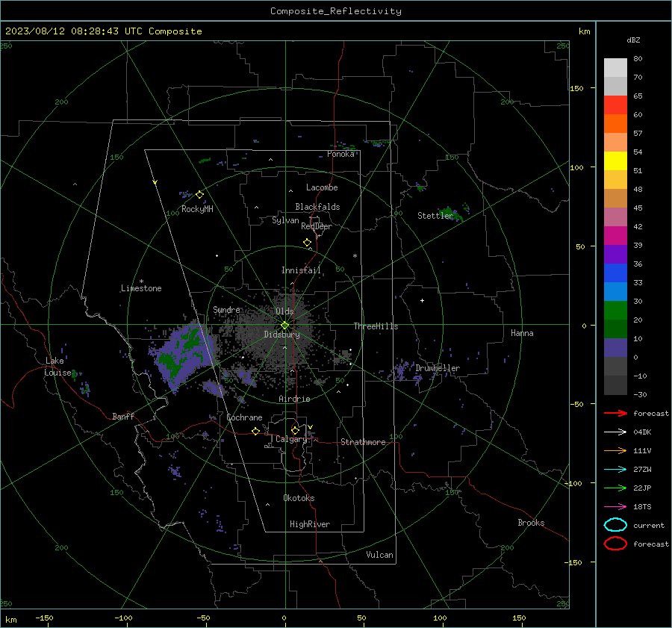Screen dimensions: 672x628
Task: Click the purple echo patch left of Drumheller
Action: (403, 371)
